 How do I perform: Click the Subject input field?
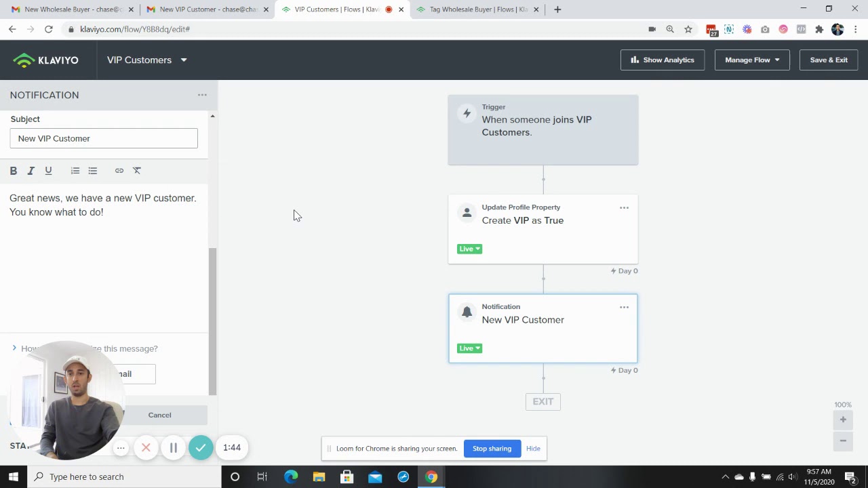(x=104, y=138)
